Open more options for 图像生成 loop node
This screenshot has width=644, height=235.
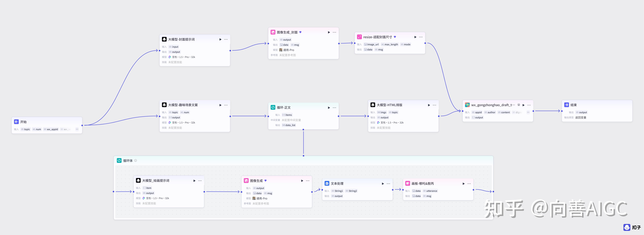[308, 181]
